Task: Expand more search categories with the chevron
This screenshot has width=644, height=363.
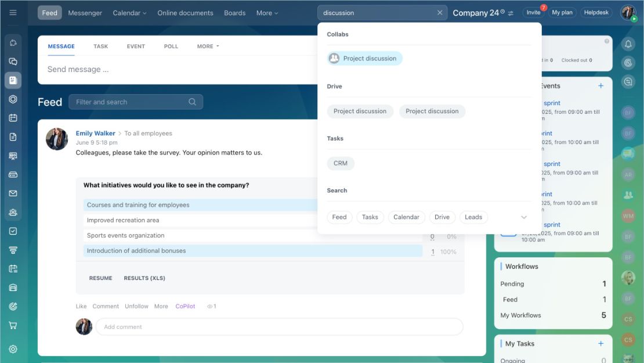Action: click(x=524, y=217)
